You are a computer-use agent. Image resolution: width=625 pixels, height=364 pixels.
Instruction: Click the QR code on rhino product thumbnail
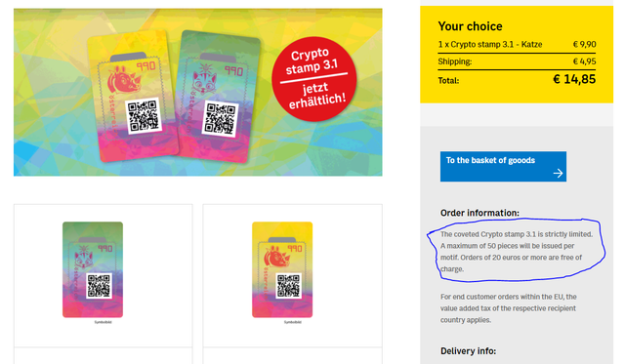(x=289, y=286)
